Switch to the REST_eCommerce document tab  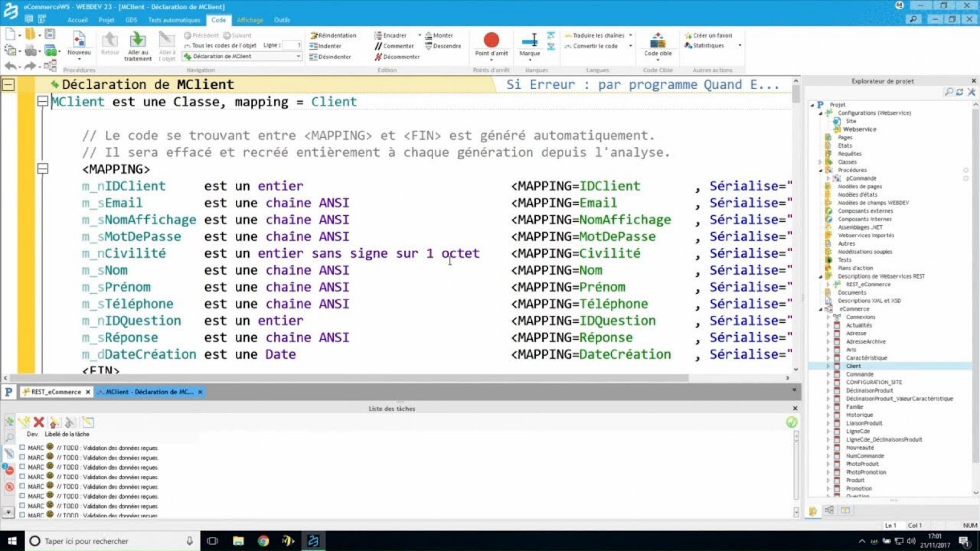(x=56, y=392)
